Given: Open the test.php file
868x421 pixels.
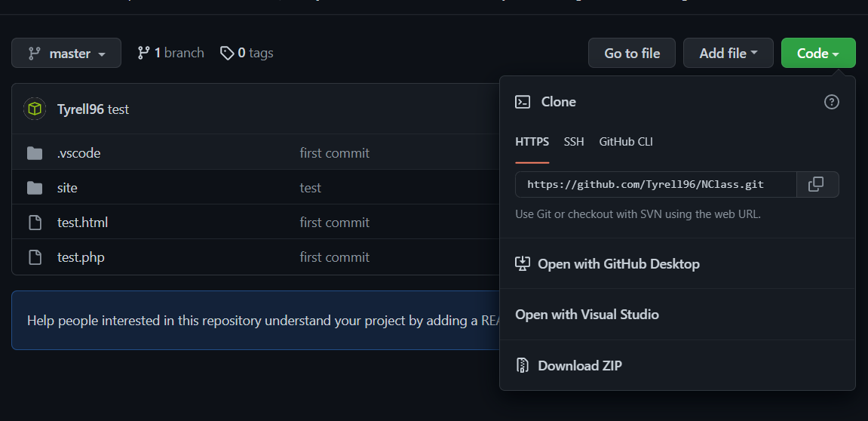Looking at the screenshot, I should click(x=81, y=257).
